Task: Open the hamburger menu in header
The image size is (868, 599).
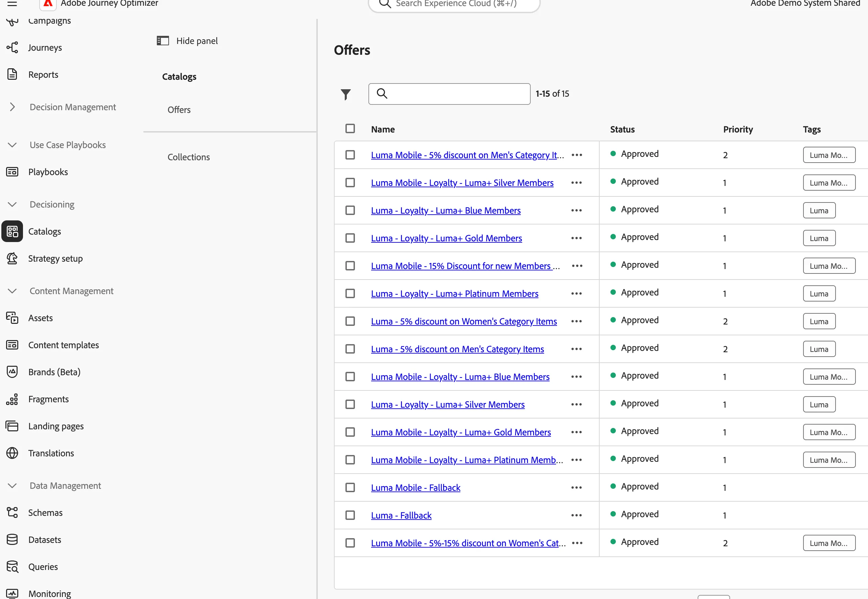Action: tap(12, 3)
